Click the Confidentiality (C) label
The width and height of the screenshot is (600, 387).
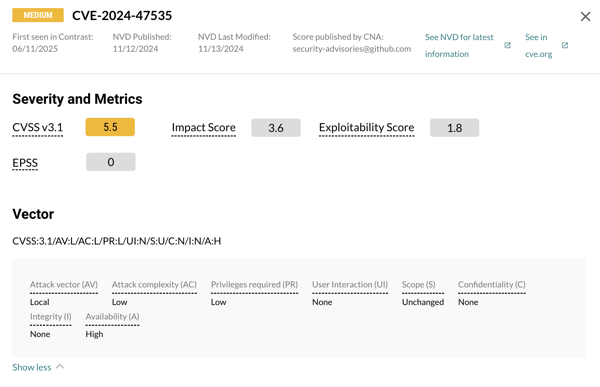492,284
